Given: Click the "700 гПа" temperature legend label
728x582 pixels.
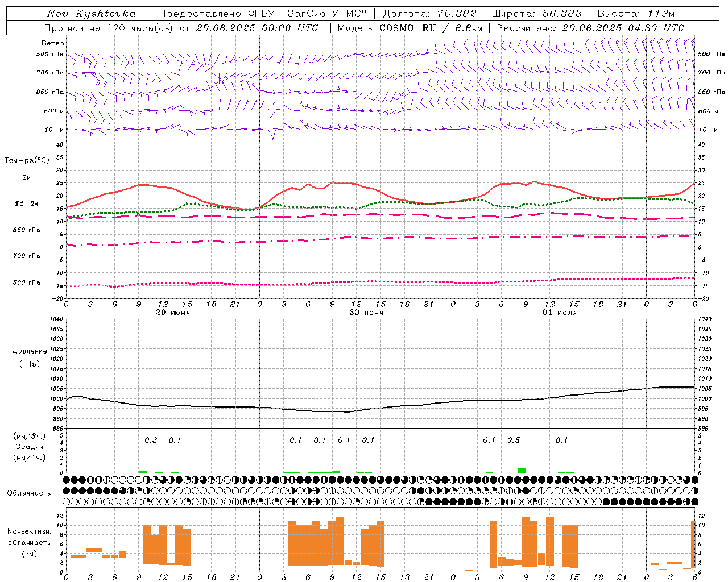Looking at the screenshot, I should [x=27, y=256].
